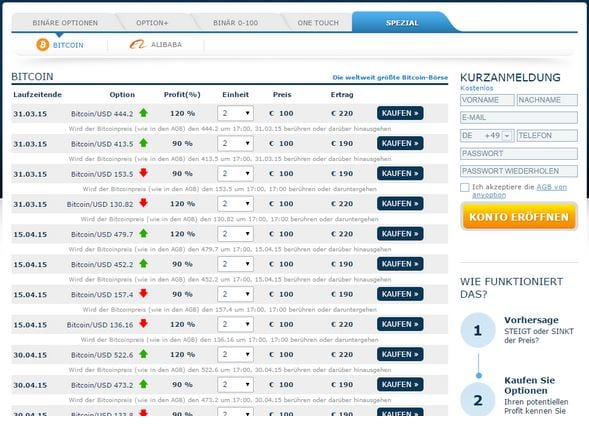The height and width of the screenshot is (440, 589).
Task: Select the Alibaba sub-tab
Action: pyautogui.click(x=156, y=44)
